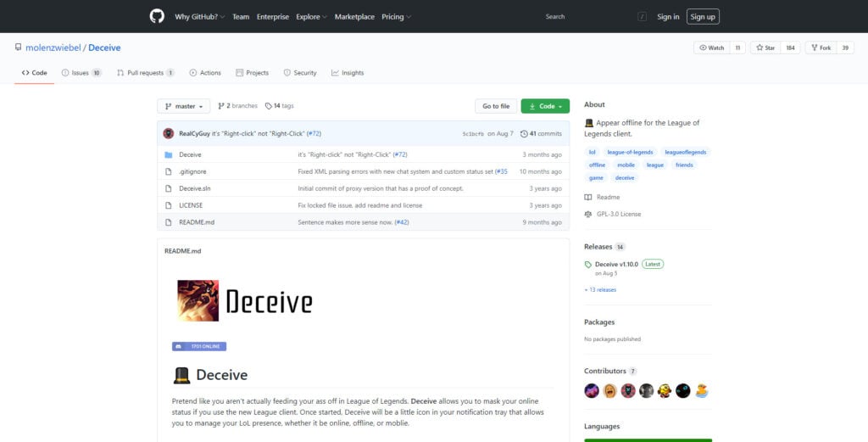Switch to the Projects tab
The height and width of the screenshot is (442, 868).
tap(252, 73)
